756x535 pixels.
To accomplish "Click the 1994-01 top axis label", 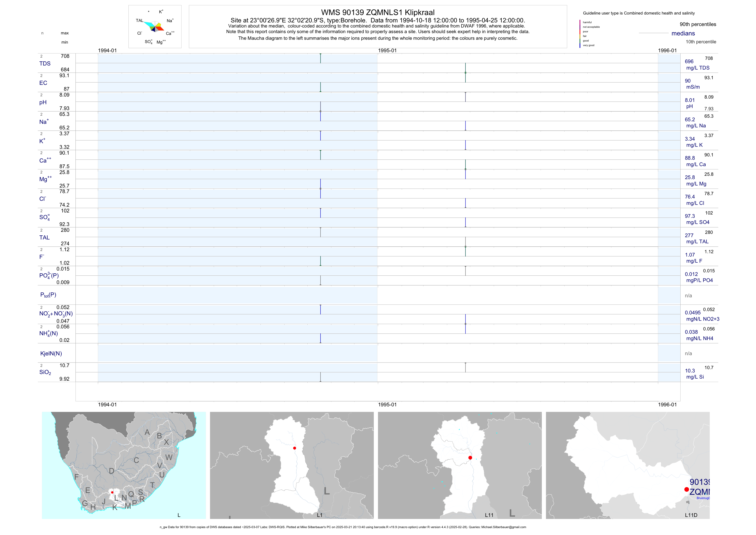I will coord(107,50).
